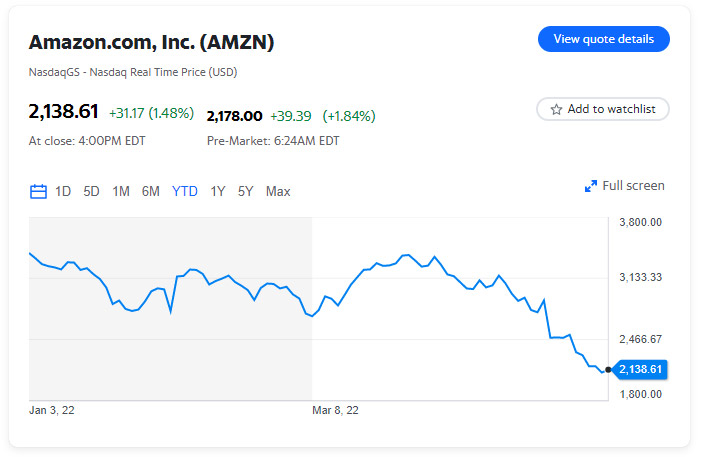Select the Max time range

point(278,191)
